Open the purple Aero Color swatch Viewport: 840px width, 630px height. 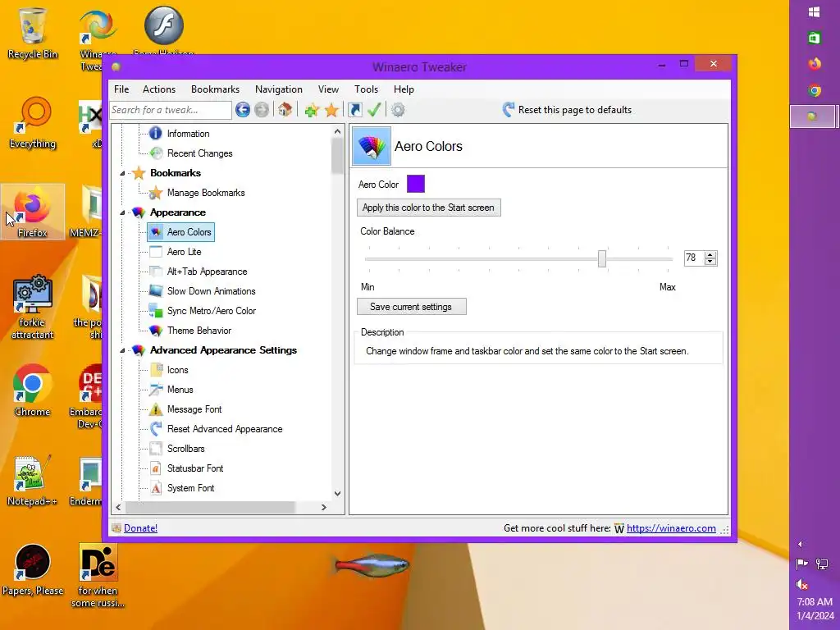click(x=416, y=184)
